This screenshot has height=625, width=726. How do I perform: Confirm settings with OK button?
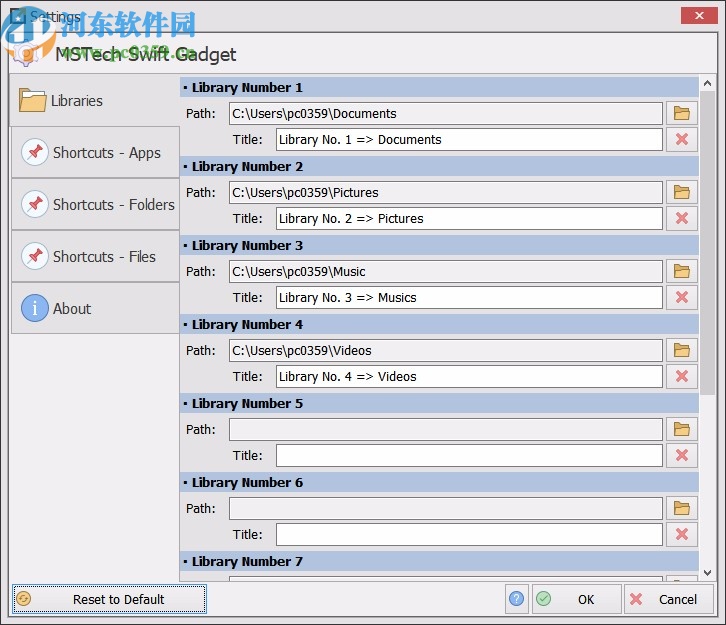coord(576,599)
